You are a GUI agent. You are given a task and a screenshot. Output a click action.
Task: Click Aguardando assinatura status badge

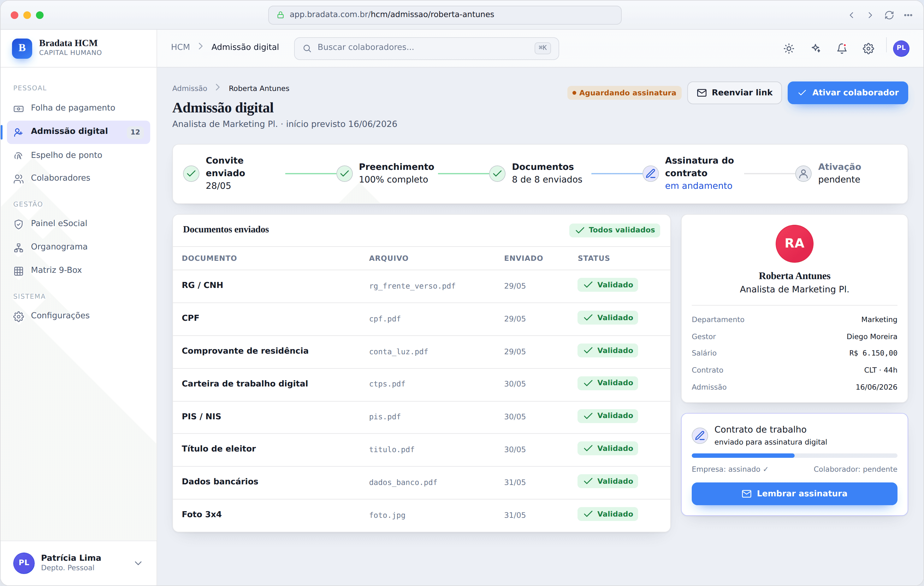click(x=624, y=93)
